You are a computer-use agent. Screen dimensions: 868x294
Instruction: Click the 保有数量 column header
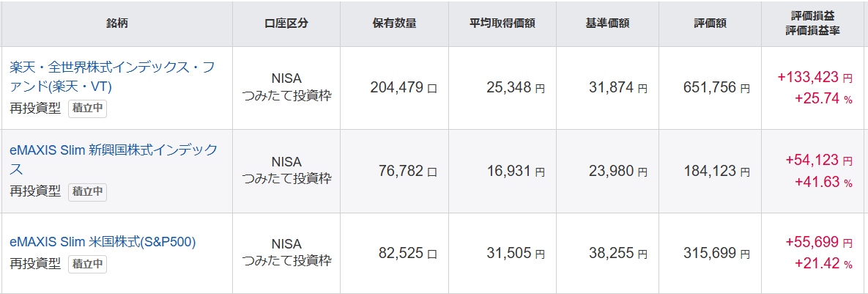[x=394, y=23]
